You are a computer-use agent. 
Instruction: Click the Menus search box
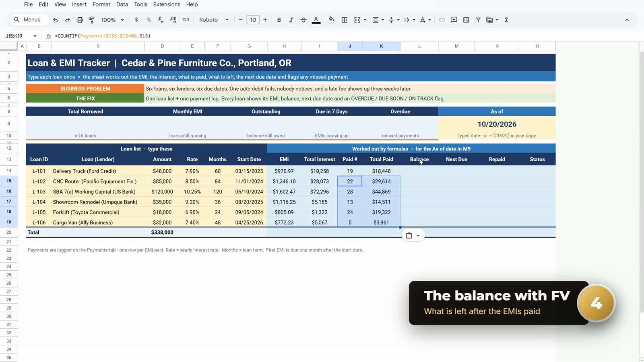pos(29,20)
